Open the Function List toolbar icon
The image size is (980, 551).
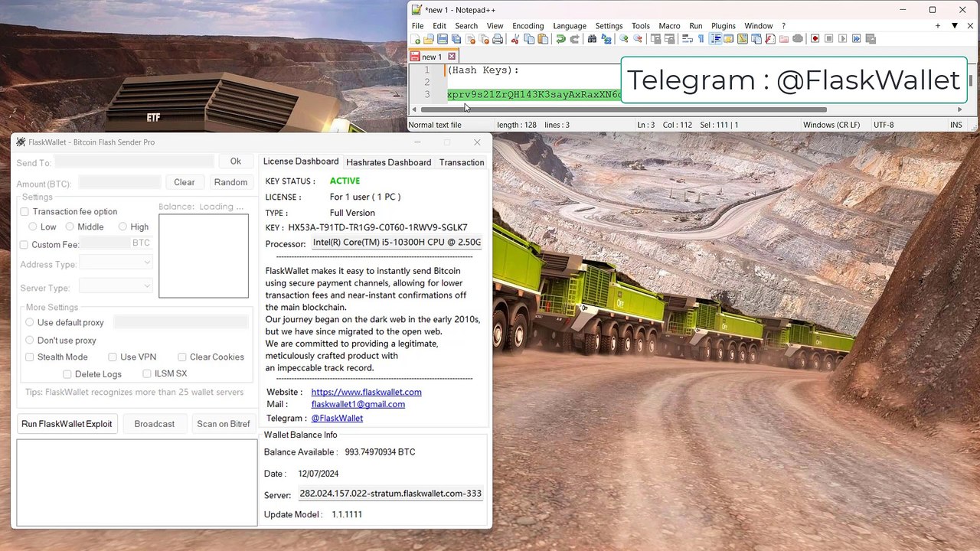tap(770, 39)
